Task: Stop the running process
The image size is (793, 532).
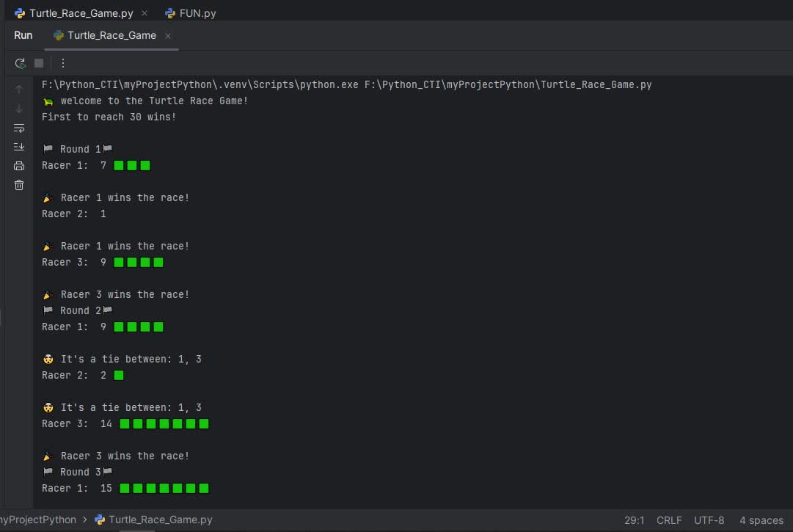Action: (x=39, y=63)
